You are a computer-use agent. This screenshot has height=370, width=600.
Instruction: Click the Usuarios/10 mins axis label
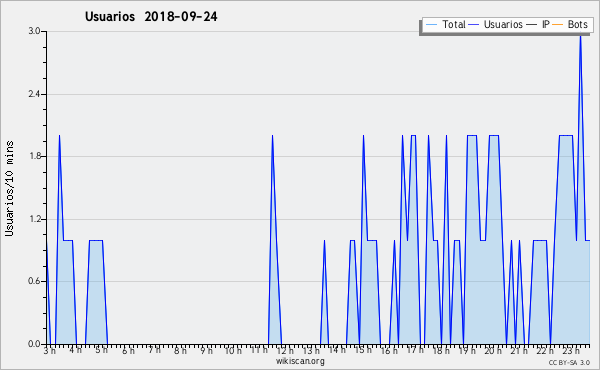tap(9, 188)
